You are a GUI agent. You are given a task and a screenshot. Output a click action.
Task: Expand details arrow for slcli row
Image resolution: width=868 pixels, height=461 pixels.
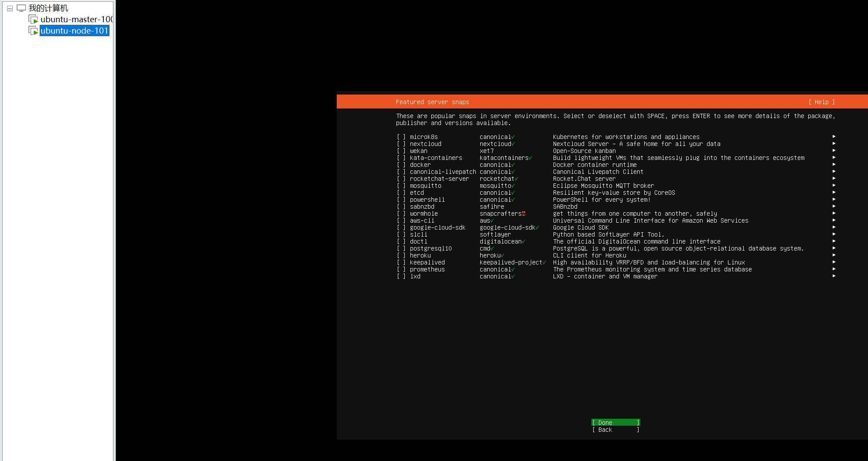(x=834, y=234)
